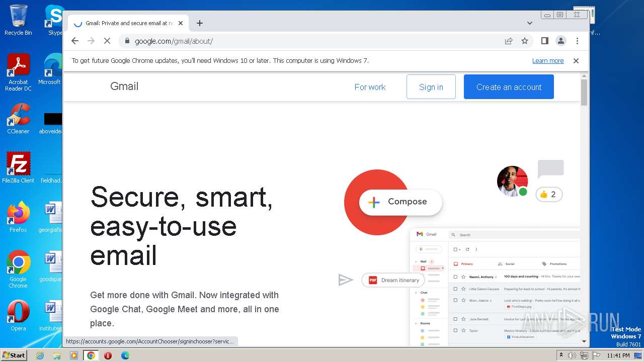The height and width of the screenshot is (362, 644).
Task: Open CCleaner desktop icon
Action: click(x=18, y=119)
